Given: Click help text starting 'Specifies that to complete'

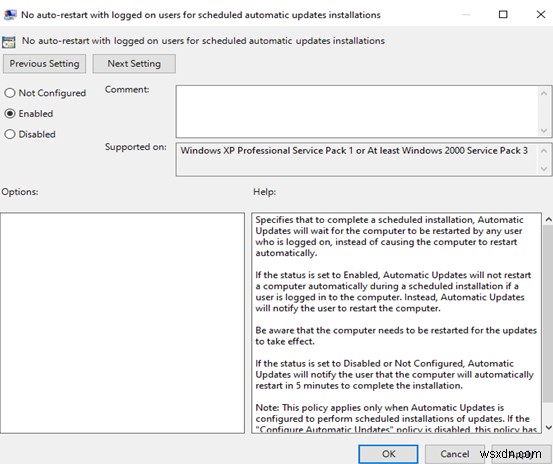Looking at the screenshot, I should [x=389, y=236].
